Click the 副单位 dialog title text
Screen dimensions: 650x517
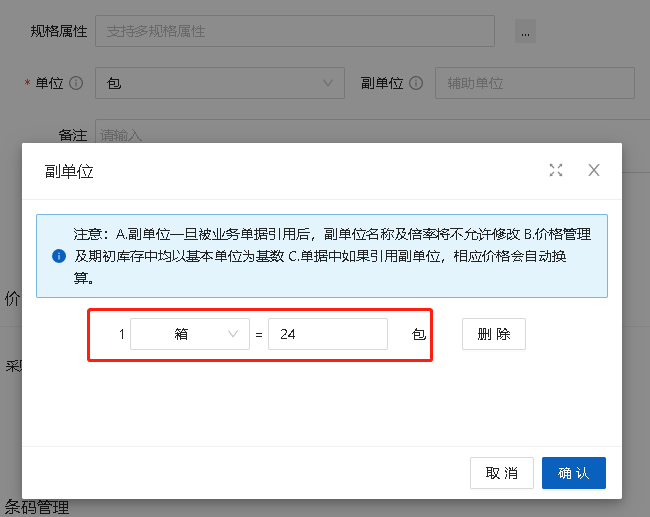point(69,172)
